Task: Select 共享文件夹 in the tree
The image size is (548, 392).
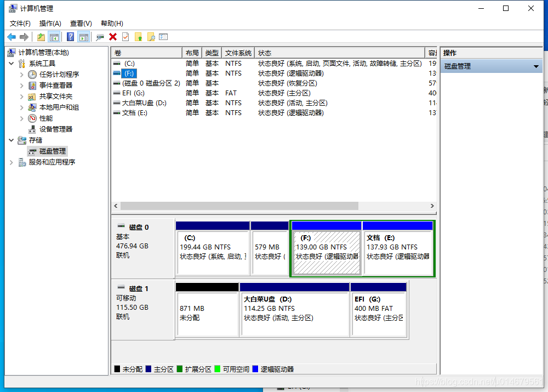Action: pos(56,96)
